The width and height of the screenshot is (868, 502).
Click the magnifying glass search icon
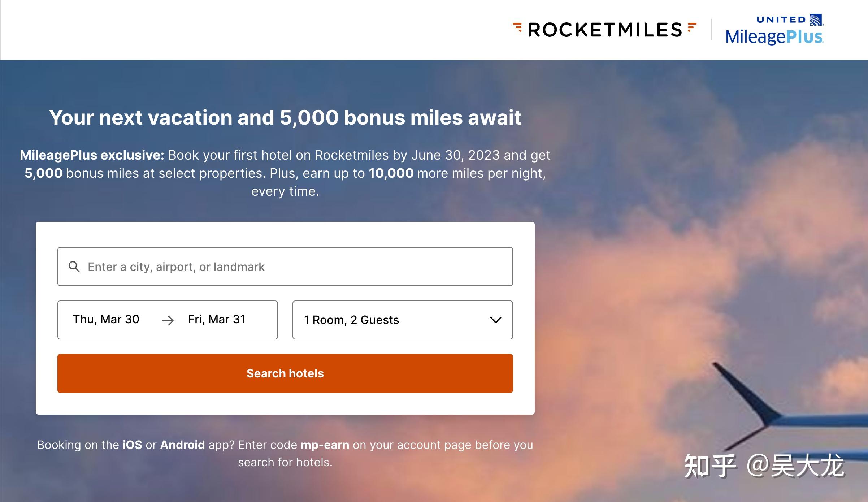(x=74, y=266)
